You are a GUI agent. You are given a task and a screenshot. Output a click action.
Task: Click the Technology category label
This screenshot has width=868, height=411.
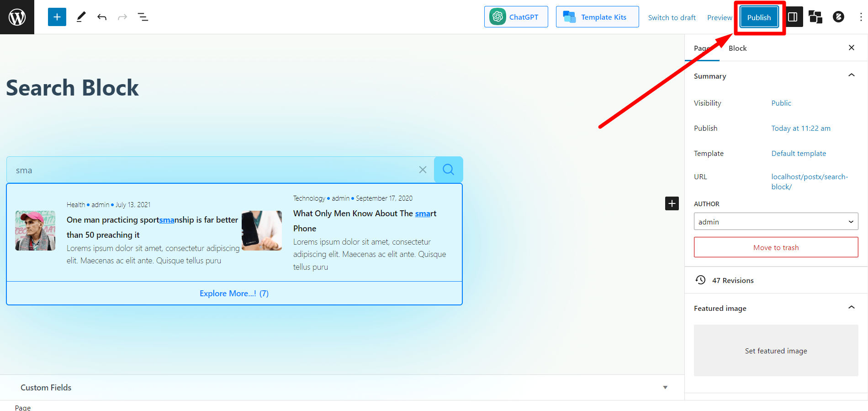(x=309, y=198)
